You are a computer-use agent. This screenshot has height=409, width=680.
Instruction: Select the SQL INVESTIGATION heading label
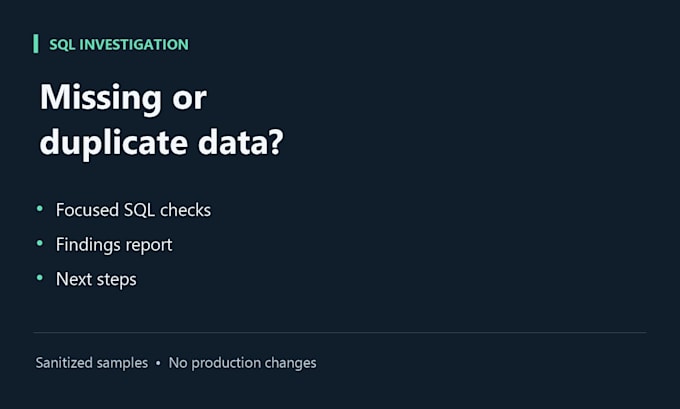pyautogui.click(x=119, y=45)
